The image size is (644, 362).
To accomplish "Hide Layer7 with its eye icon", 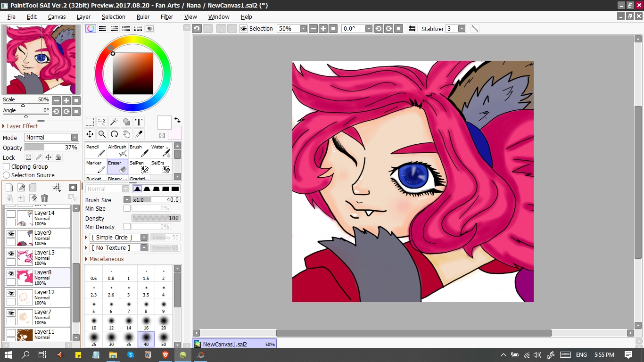I will point(11,313).
